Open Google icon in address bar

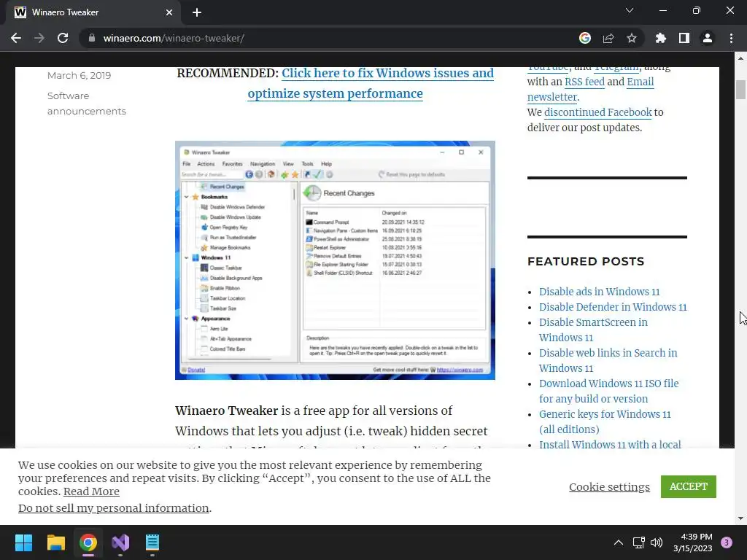tap(585, 38)
